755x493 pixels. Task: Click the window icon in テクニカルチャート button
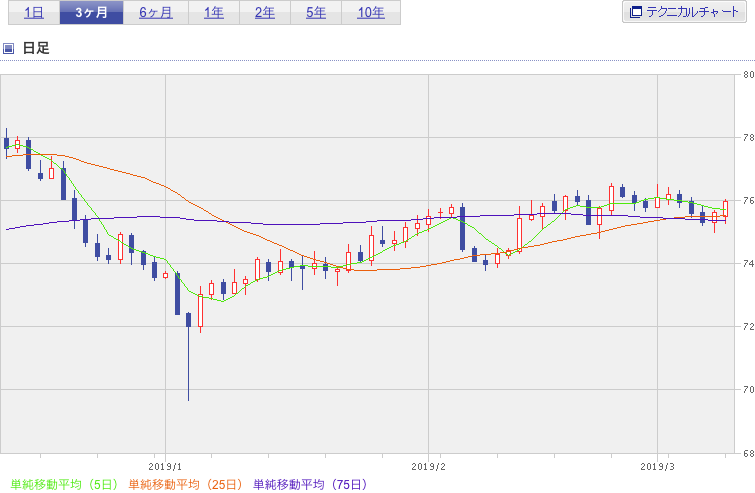636,12
